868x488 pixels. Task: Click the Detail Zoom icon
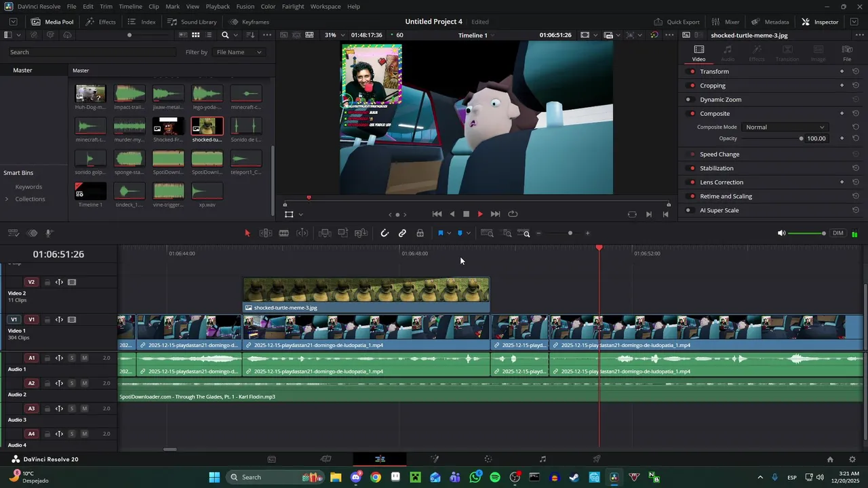[507, 233]
